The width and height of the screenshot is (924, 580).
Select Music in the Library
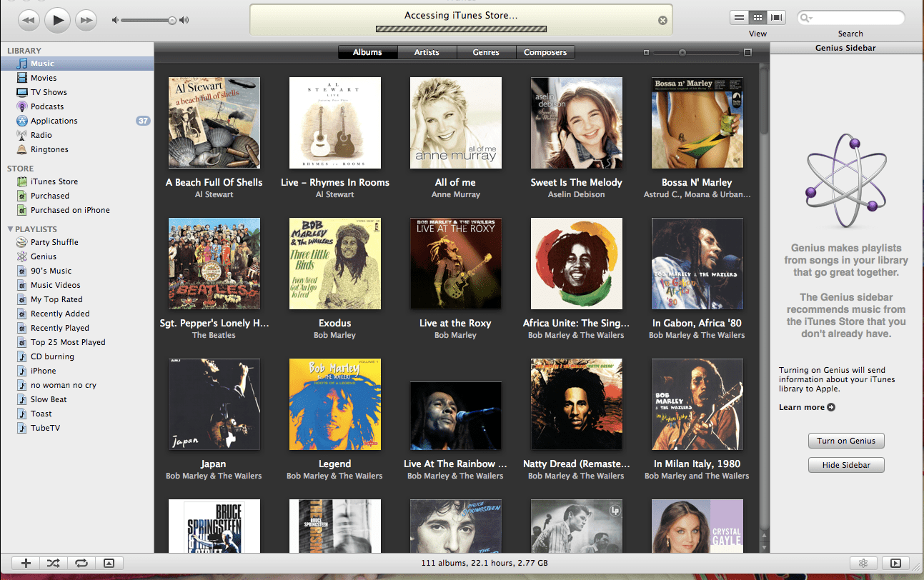[x=76, y=64]
